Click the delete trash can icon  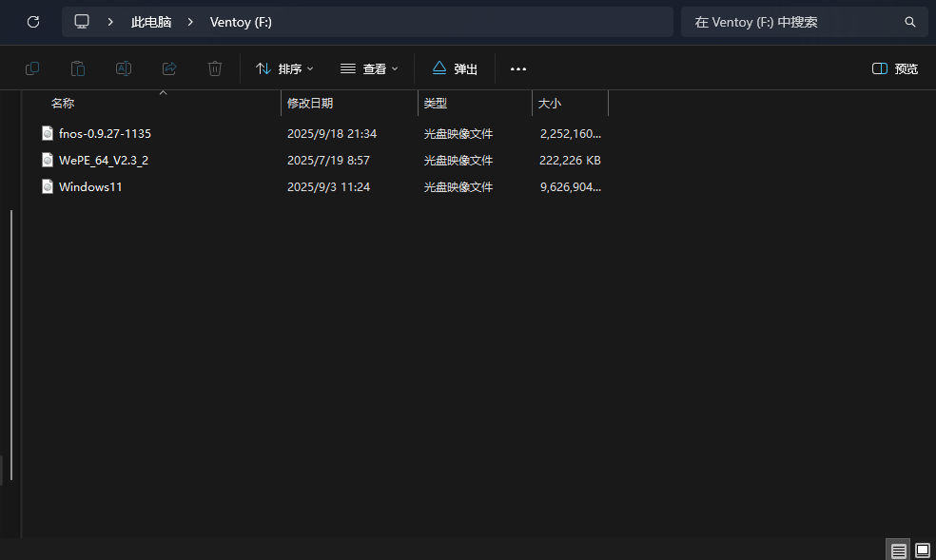pyautogui.click(x=215, y=68)
